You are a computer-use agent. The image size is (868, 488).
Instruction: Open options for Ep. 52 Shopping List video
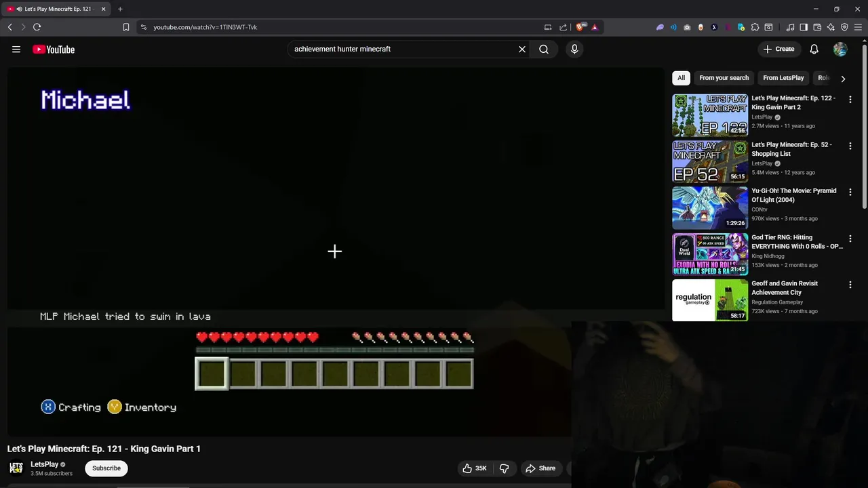(850, 146)
